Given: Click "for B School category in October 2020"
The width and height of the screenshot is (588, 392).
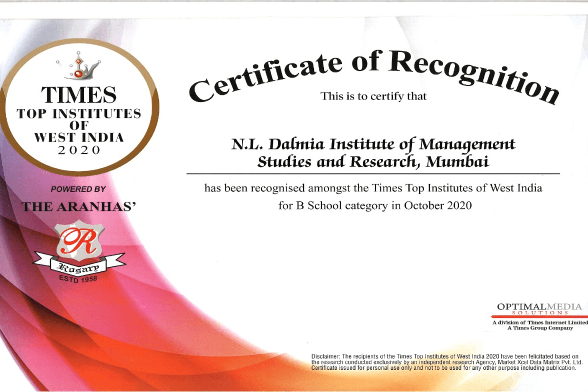Looking at the screenshot, I should pyautogui.click(x=375, y=206).
